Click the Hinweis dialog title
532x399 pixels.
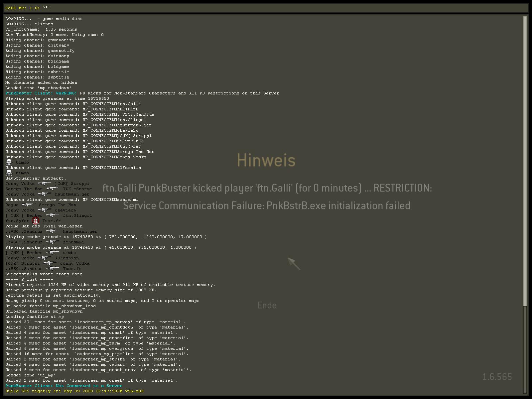pyautogui.click(x=266, y=160)
